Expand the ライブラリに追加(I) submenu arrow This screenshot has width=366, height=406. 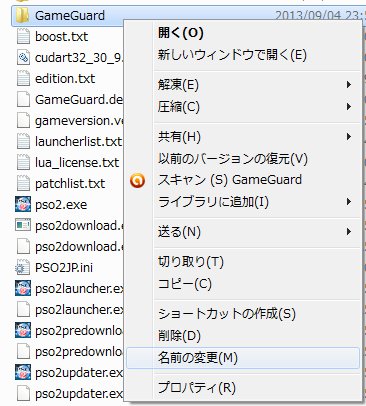coord(349,201)
